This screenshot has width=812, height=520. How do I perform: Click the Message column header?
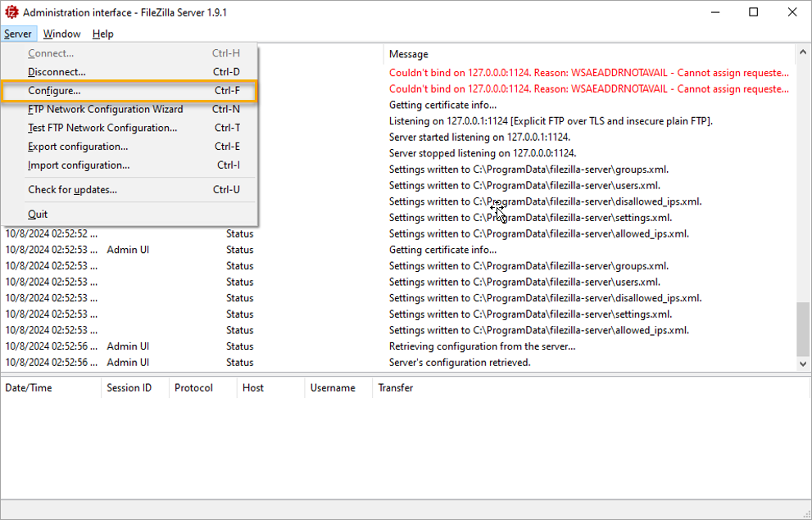coord(589,54)
